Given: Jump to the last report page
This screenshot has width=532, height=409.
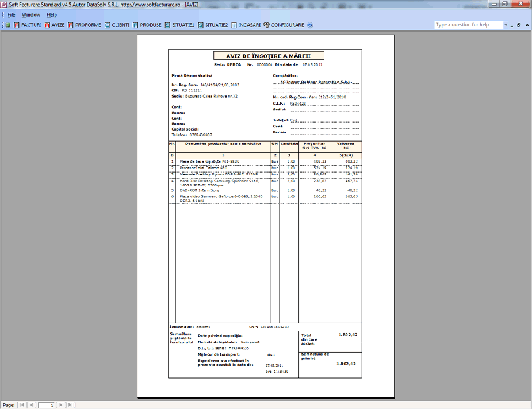Looking at the screenshot, I should click(x=71, y=405).
